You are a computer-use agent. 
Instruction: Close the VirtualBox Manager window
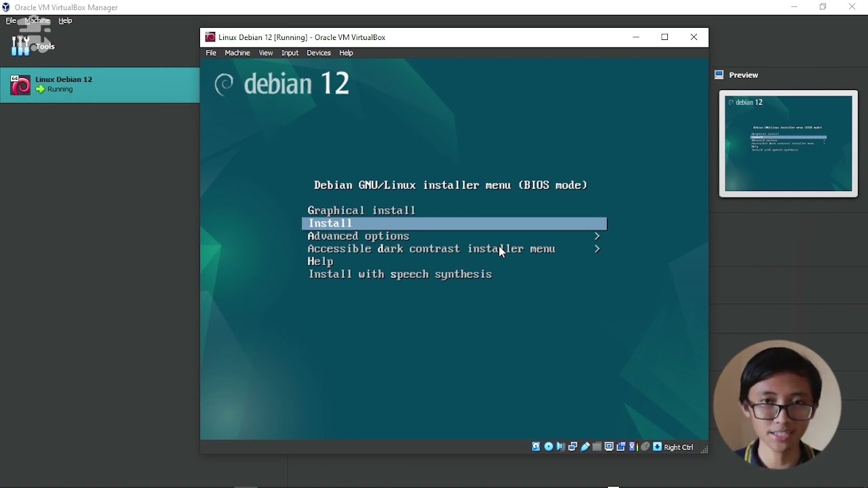pyautogui.click(x=852, y=7)
